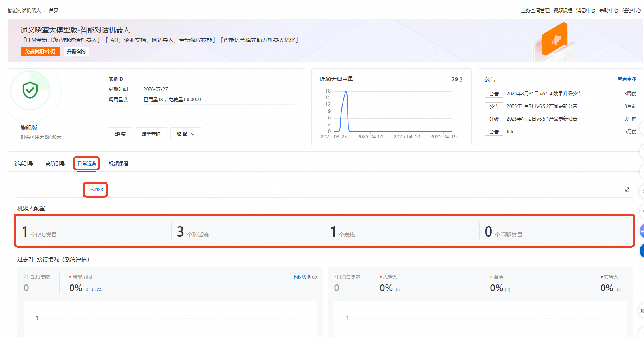
Task: Click the orange voice robot banner illustration
Action: tap(555, 40)
